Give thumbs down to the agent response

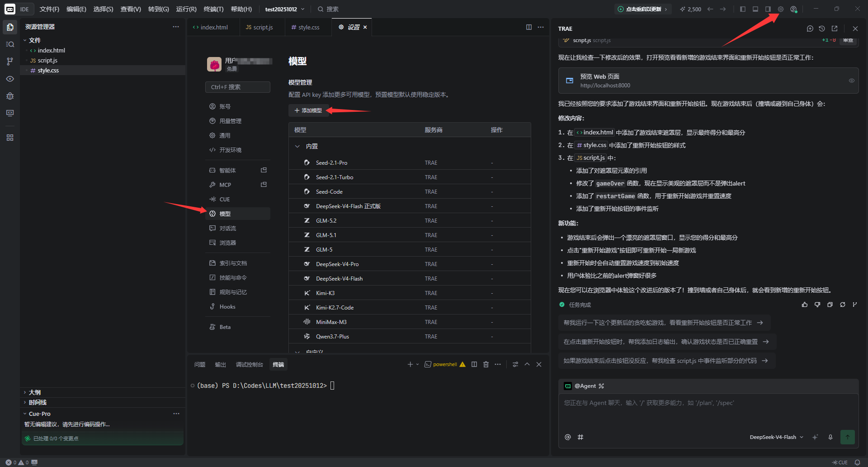pyautogui.click(x=817, y=305)
